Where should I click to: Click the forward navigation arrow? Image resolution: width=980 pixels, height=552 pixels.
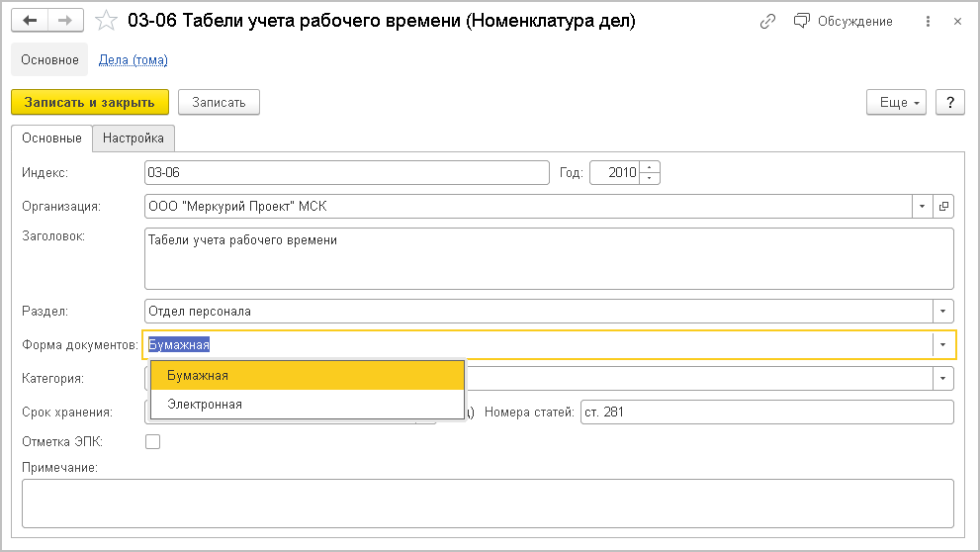click(64, 21)
